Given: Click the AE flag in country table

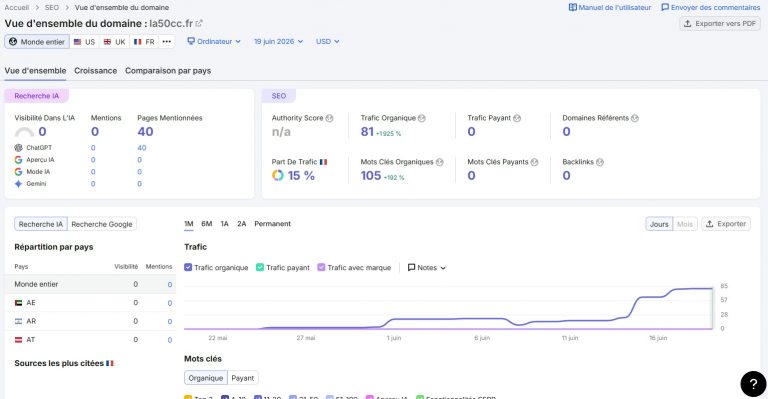Looking at the screenshot, I should click(x=19, y=303).
